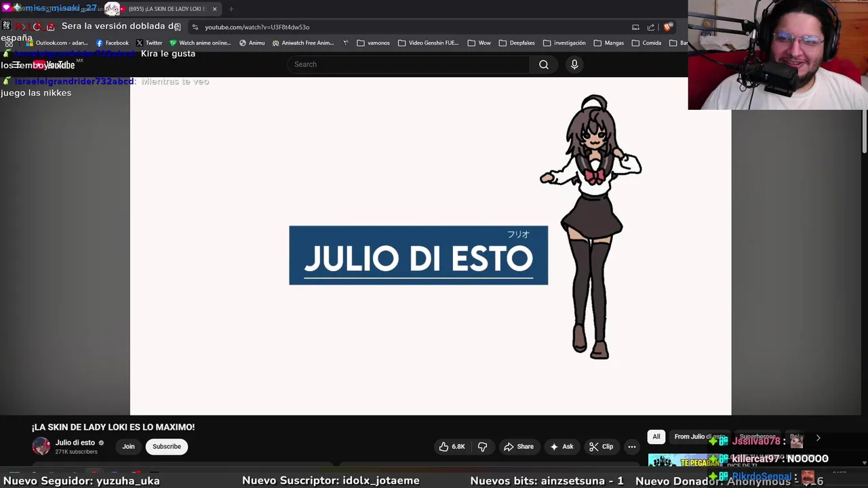Open Watch anime online bookmark

pos(200,43)
